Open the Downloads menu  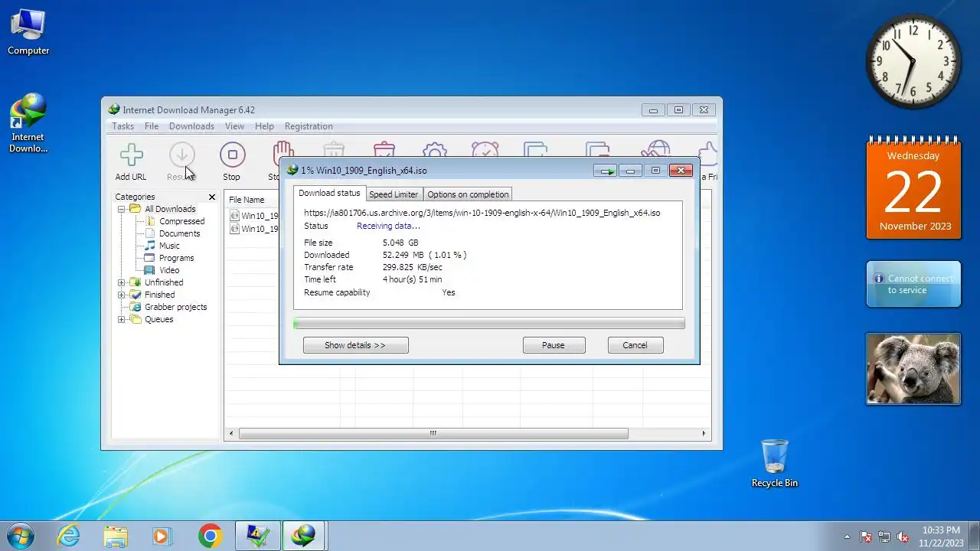point(191,126)
